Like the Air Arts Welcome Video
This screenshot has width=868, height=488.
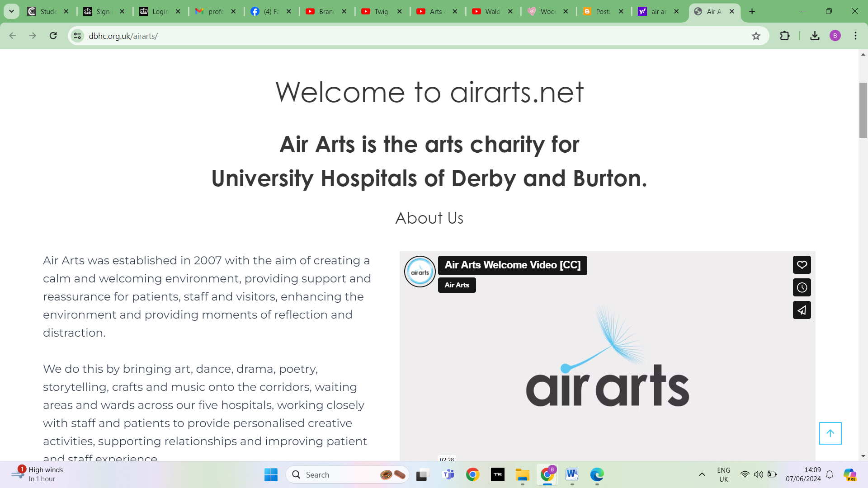click(x=802, y=265)
